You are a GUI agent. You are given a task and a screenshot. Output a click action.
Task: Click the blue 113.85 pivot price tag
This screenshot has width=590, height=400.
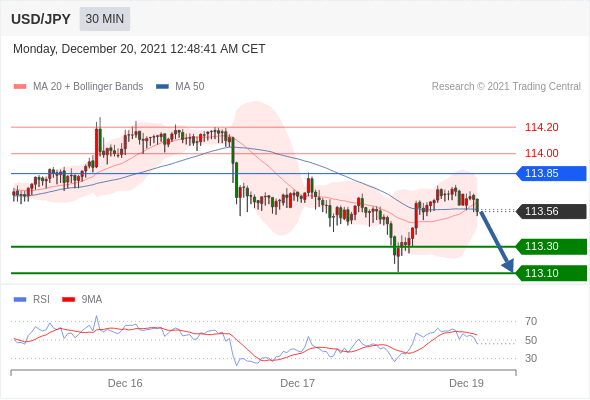click(x=551, y=173)
